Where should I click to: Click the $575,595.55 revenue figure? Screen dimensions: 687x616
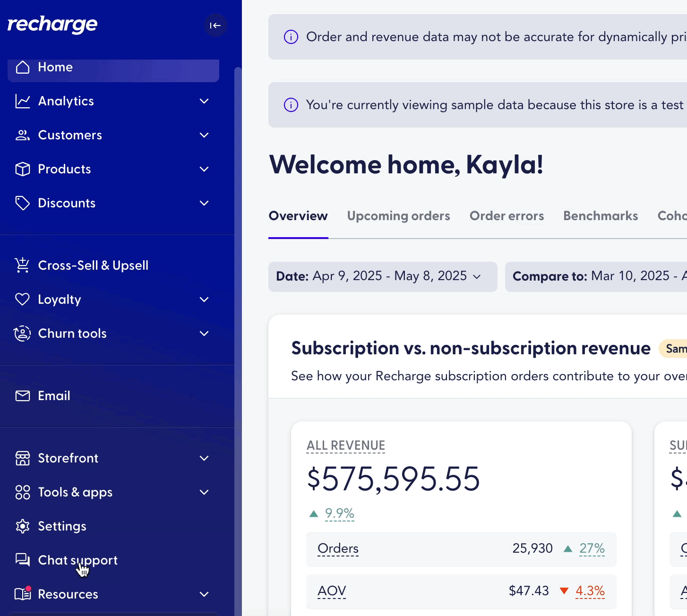point(394,479)
